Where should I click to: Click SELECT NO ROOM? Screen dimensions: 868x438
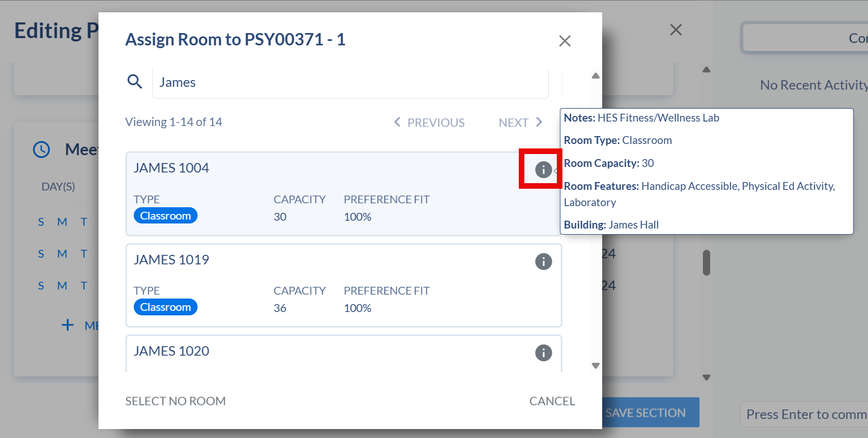(176, 401)
